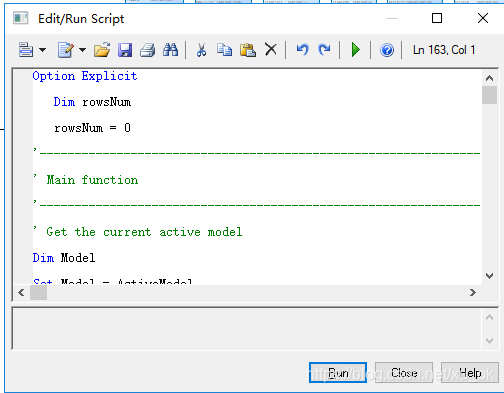
Task: Click the Close button
Action: pyautogui.click(x=404, y=373)
